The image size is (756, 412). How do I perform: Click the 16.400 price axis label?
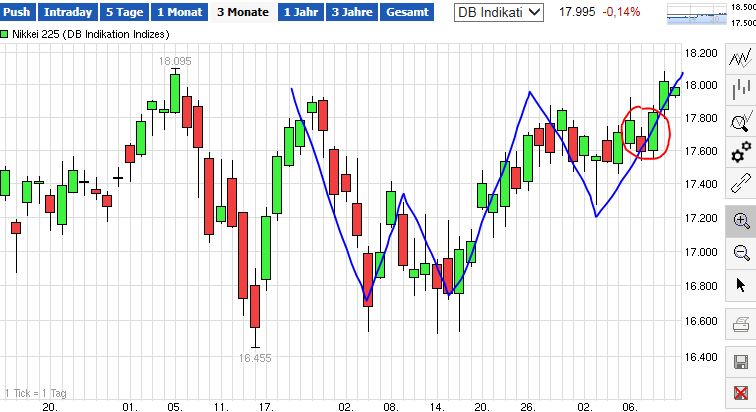coord(701,357)
